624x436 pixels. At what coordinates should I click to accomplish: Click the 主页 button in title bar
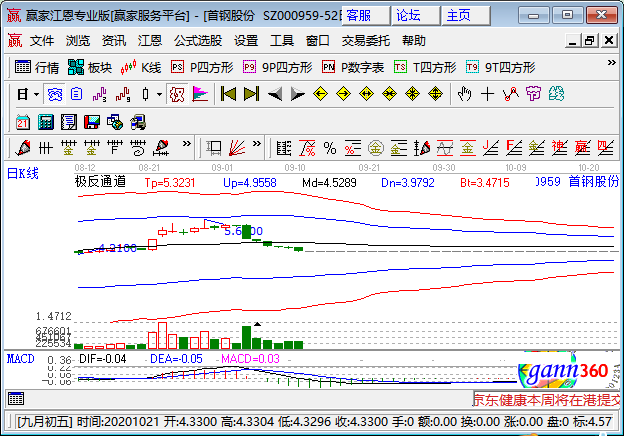click(x=466, y=16)
